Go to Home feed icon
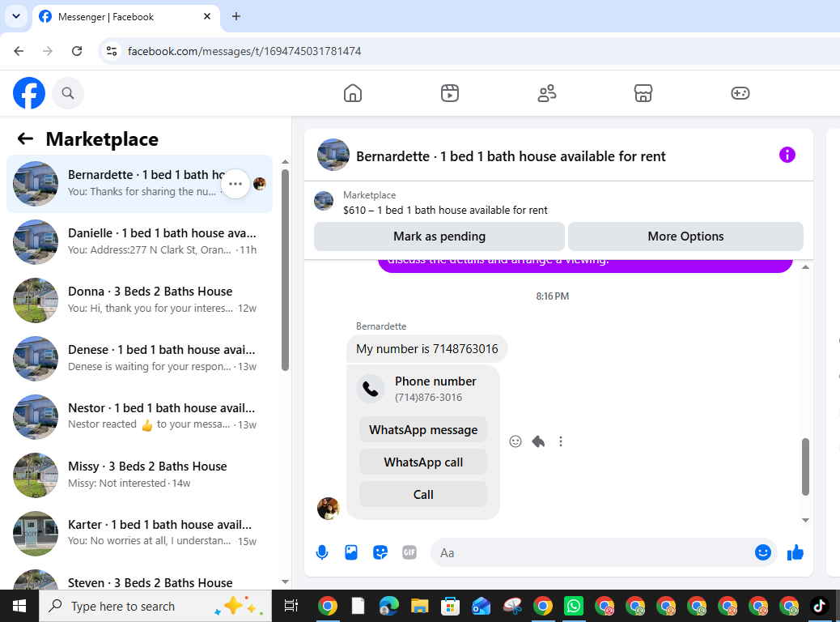 353,93
